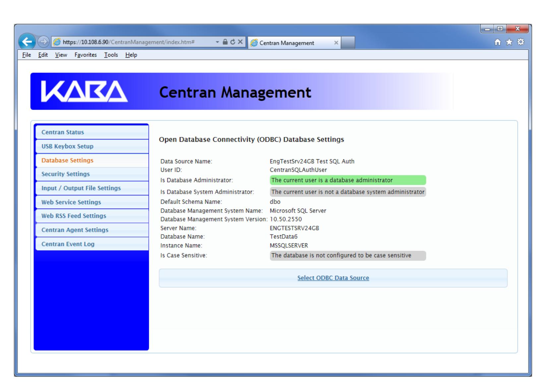Click the MSSQLSERVER instance name value
Viewport: 541px width, 392px height.
pos(289,246)
